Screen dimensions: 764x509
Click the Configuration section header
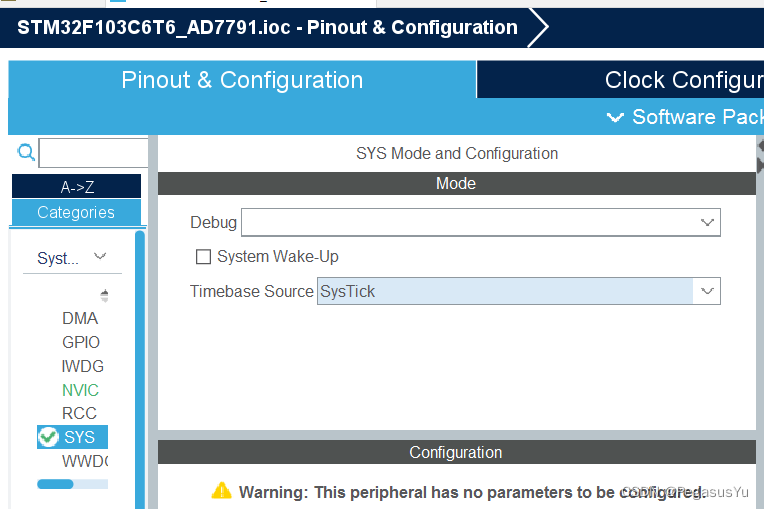tap(456, 452)
